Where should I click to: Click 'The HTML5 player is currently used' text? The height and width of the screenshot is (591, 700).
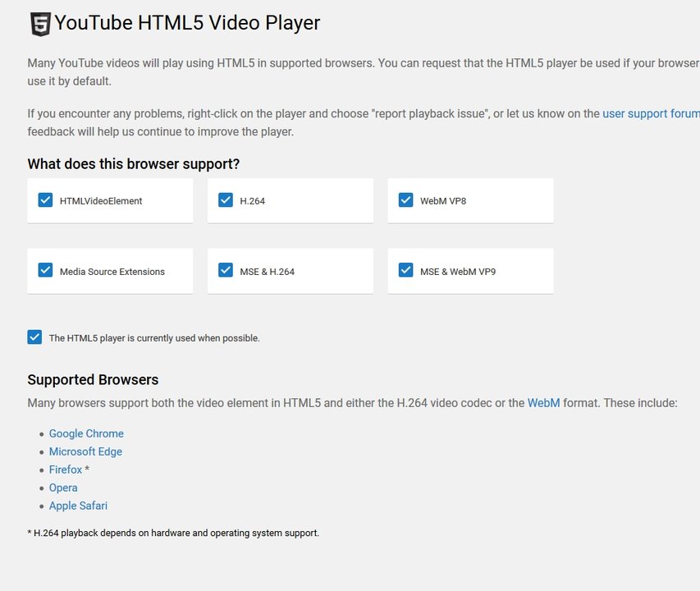[x=154, y=338]
